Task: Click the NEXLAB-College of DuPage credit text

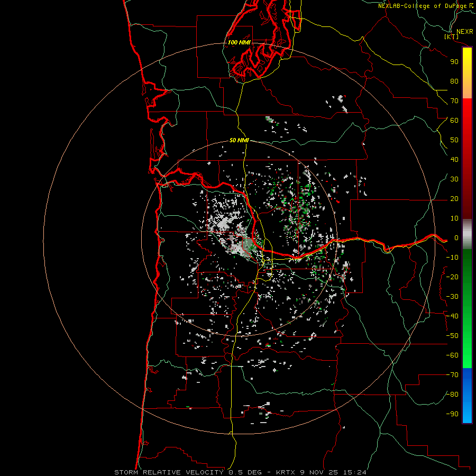Action: (x=426, y=6)
